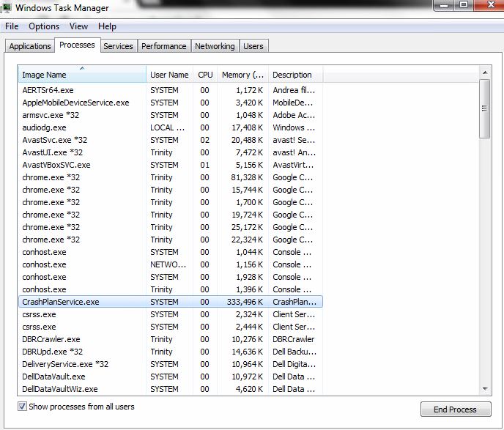The width and height of the screenshot is (504, 430).
Task: Click CPU value 02 in AvastSvc row
Action: click(x=205, y=140)
